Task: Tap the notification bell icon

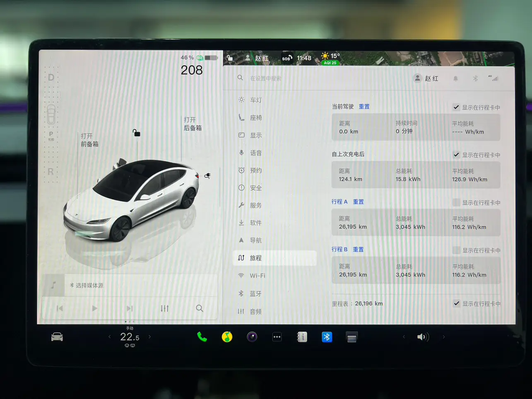Action: 455,79
